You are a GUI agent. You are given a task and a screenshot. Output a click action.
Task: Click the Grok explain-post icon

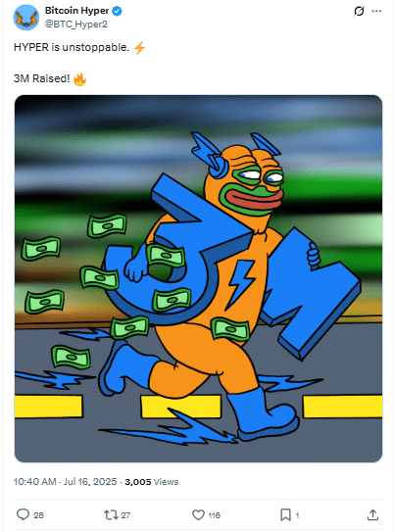pos(359,11)
